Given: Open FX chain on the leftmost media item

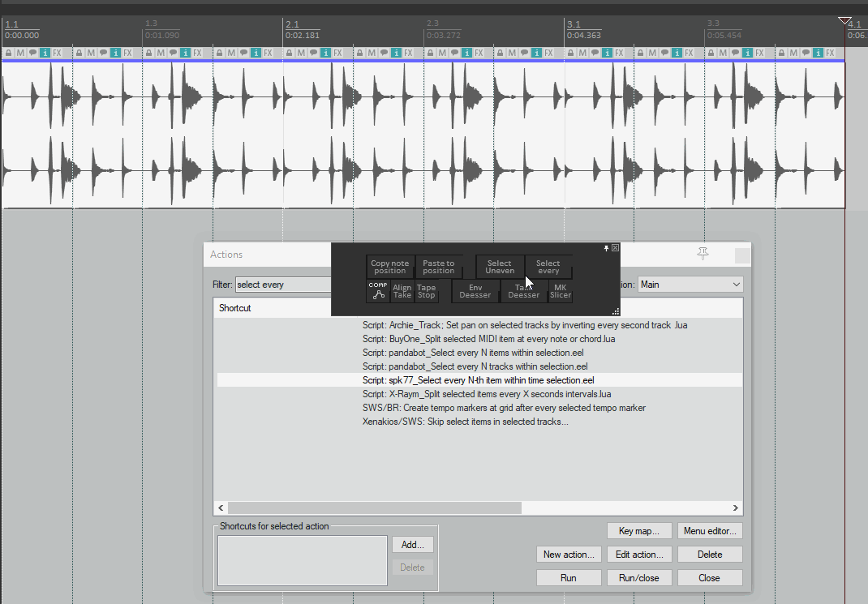Looking at the screenshot, I should point(58,53).
